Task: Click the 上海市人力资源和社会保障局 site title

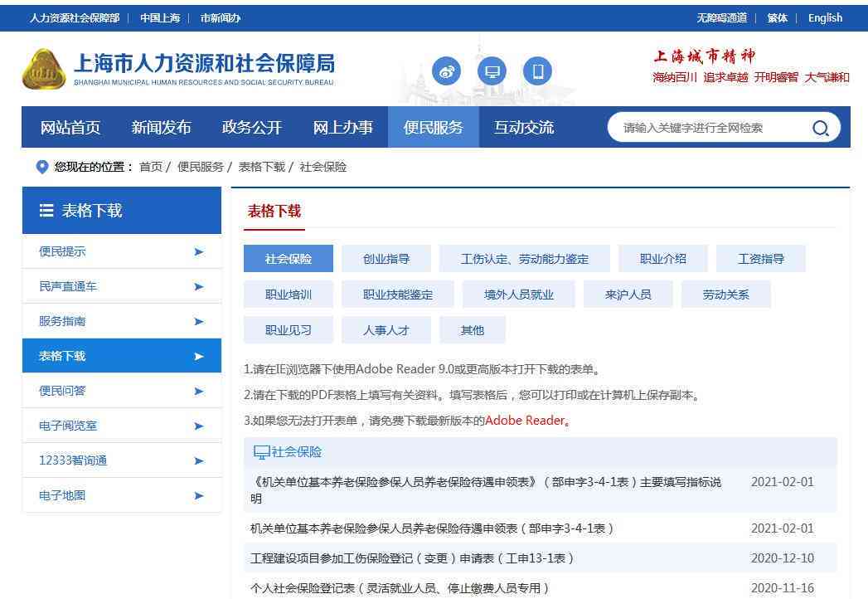Action: [x=204, y=64]
